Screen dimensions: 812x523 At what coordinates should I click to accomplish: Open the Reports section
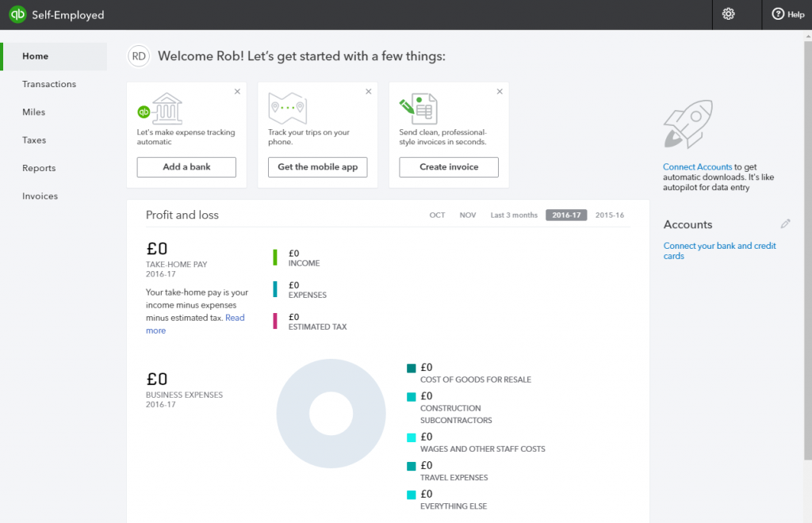click(x=39, y=168)
